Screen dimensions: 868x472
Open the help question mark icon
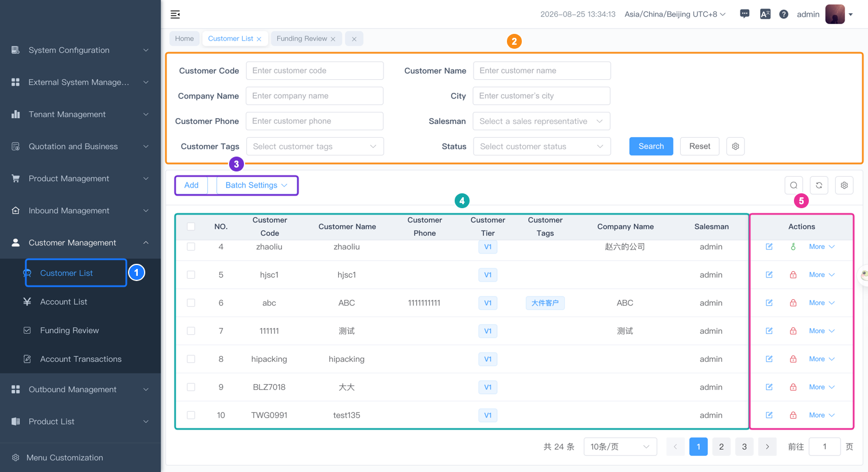click(x=784, y=14)
